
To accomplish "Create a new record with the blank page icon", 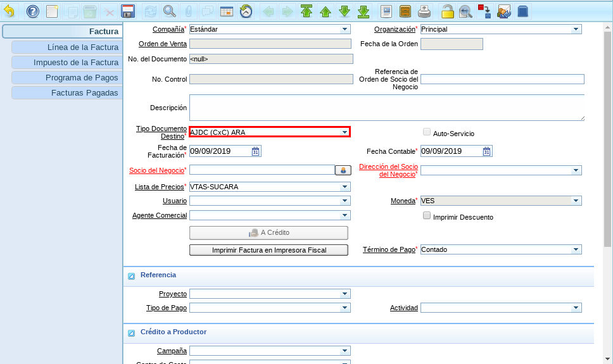I will tap(52, 11).
